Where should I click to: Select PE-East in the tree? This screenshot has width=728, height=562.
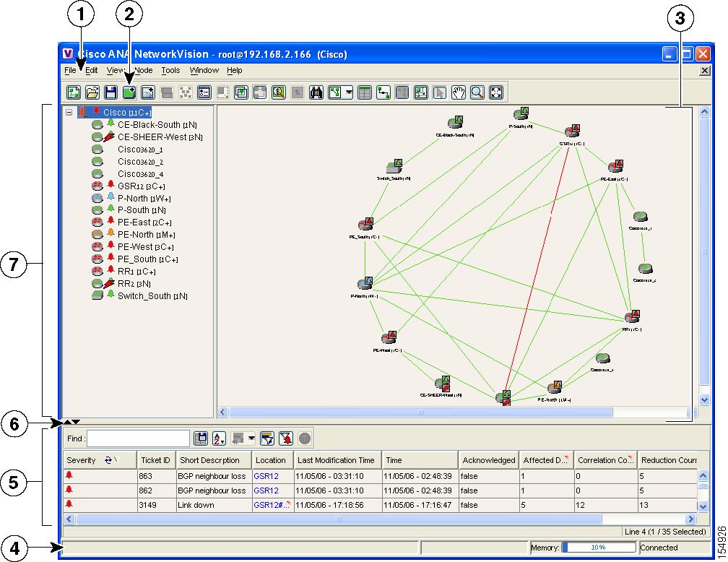[x=144, y=222]
